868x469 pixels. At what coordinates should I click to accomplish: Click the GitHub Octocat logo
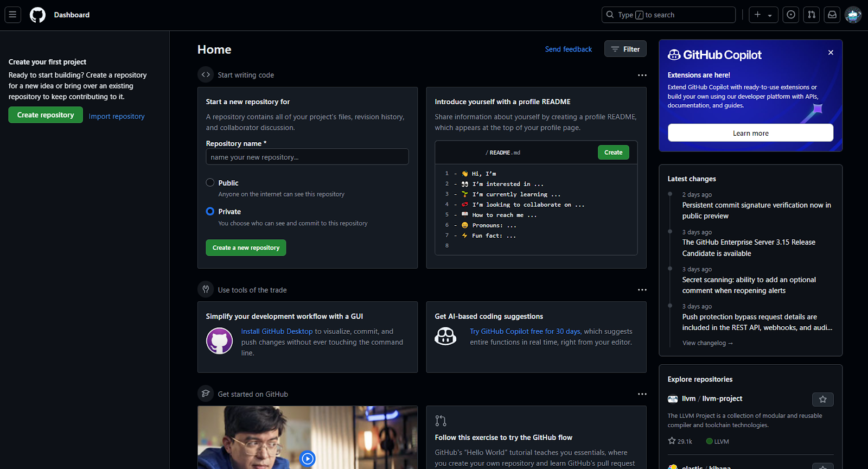[x=37, y=15]
